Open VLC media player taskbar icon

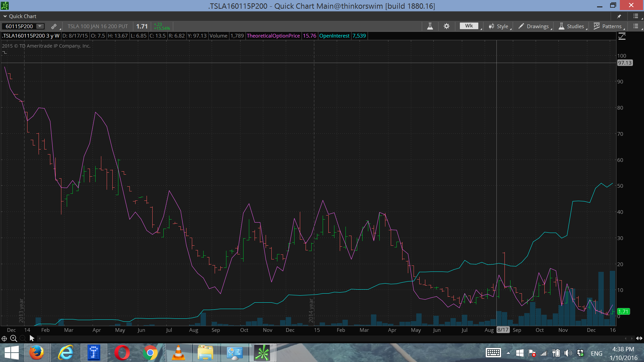[178, 353]
